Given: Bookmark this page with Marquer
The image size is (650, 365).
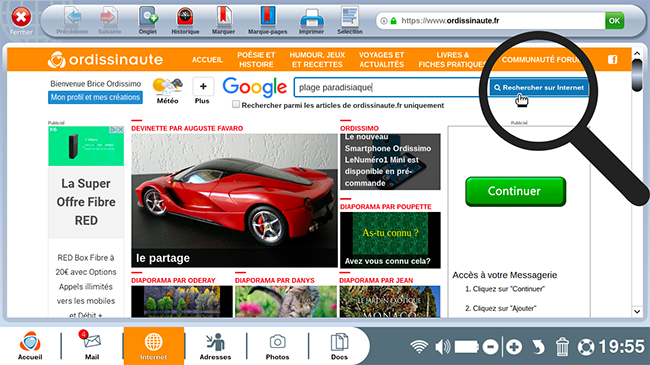Looking at the screenshot, I should coord(223,21).
